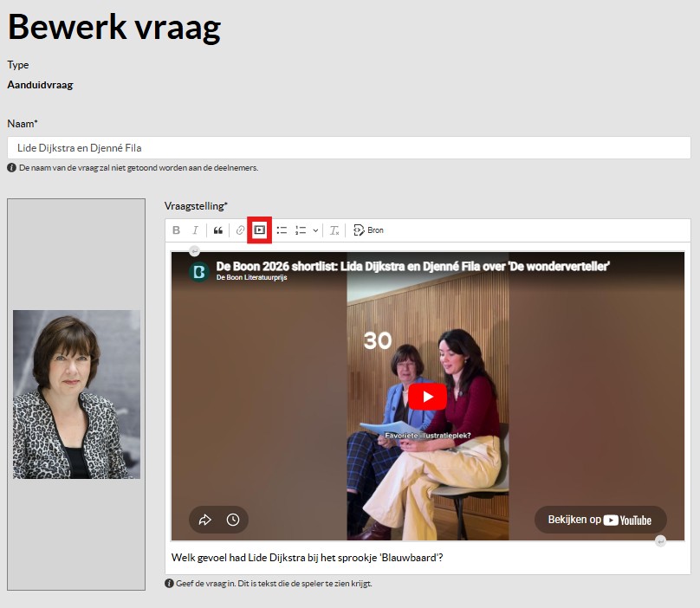Open the numbered list style dropdown
The height and width of the screenshot is (608, 700).
315,230
